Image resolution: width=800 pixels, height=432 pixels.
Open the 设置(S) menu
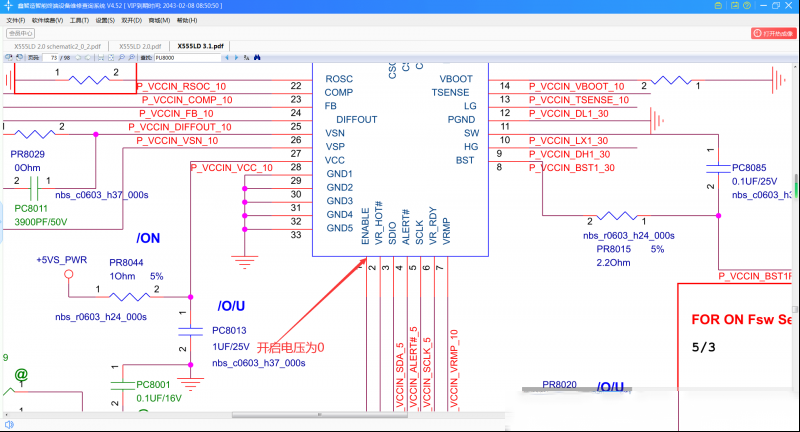tap(105, 20)
